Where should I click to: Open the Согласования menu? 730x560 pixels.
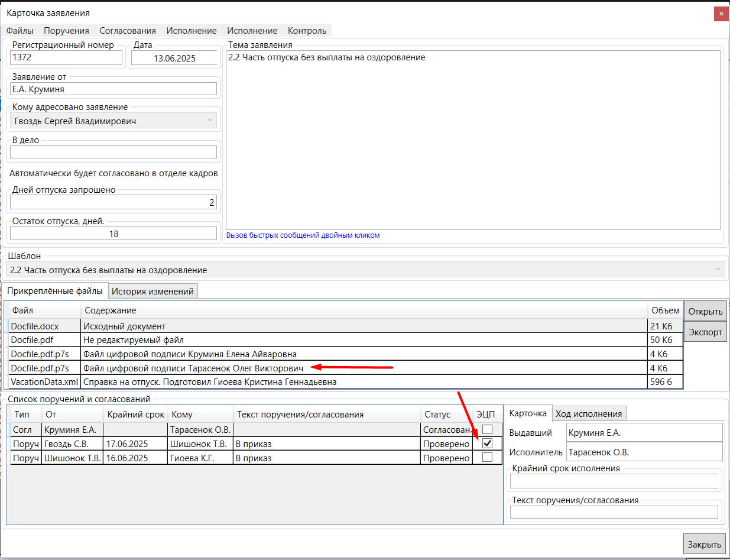[127, 31]
